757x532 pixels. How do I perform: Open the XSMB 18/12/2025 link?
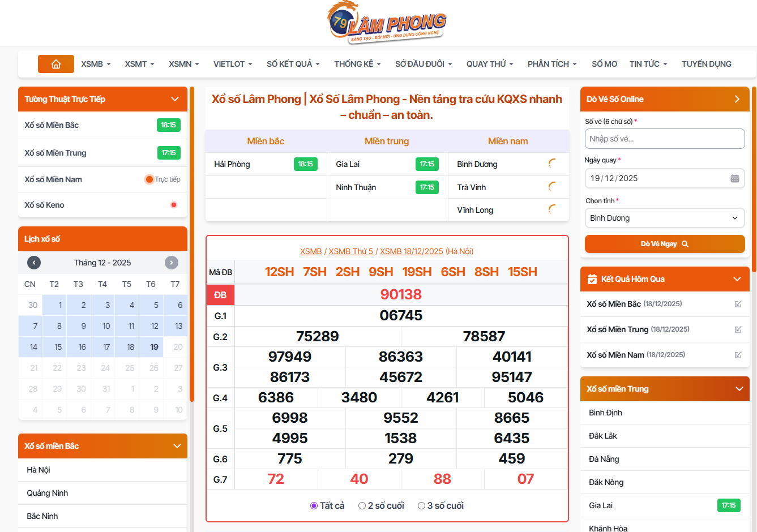tap(411, 251)
